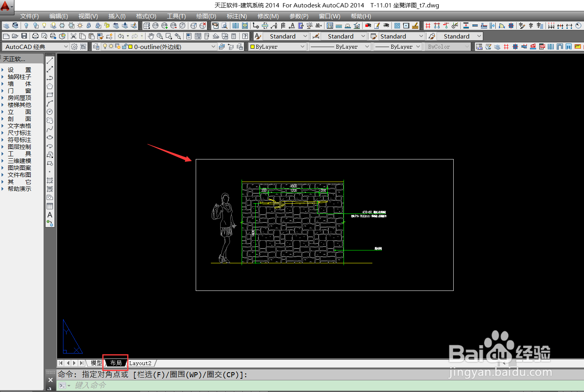Select the Spline draw tool
584x392 pixels.
(50, 129)
